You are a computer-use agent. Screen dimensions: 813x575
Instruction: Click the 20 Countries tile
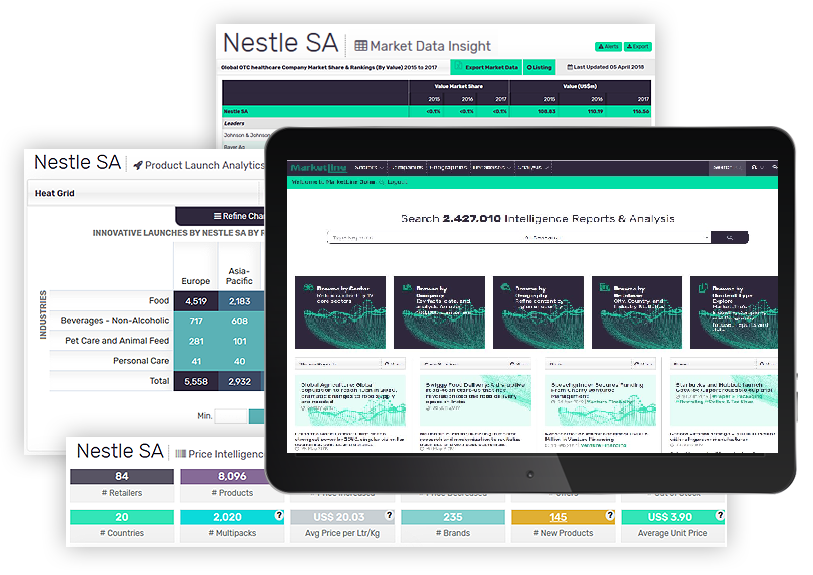122,526
